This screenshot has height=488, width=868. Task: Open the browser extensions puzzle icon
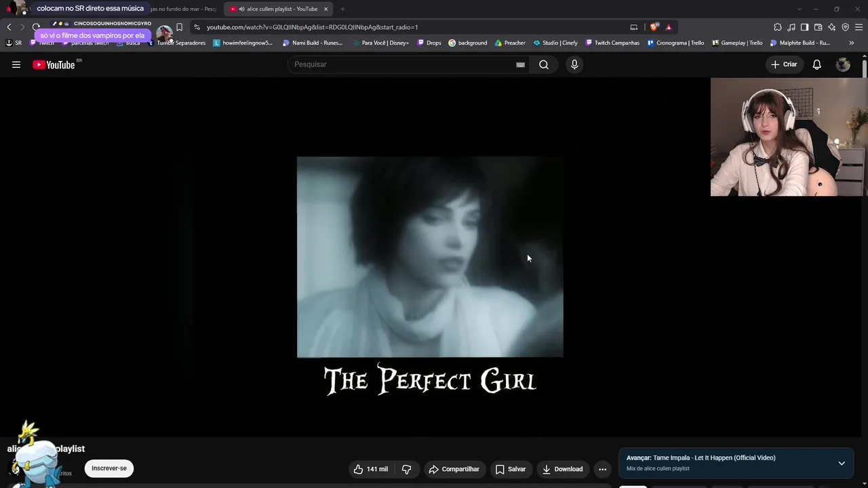pos(778,27)
